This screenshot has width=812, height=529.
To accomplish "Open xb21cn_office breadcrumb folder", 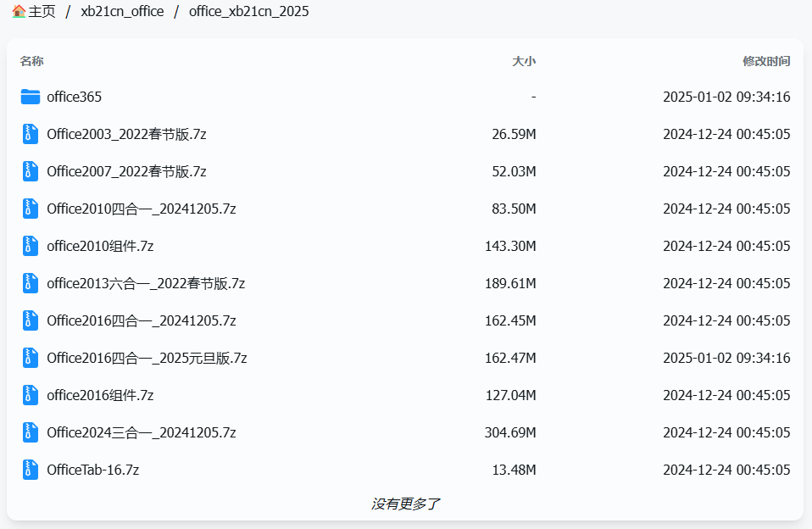I will coord(122,11).
